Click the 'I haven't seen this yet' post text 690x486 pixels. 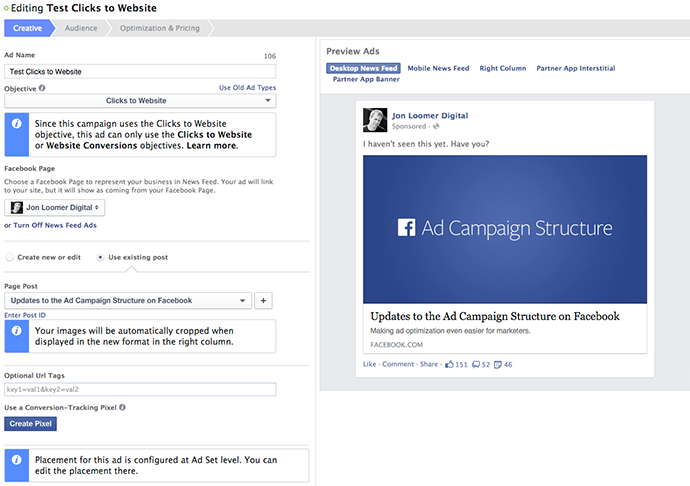426,144
